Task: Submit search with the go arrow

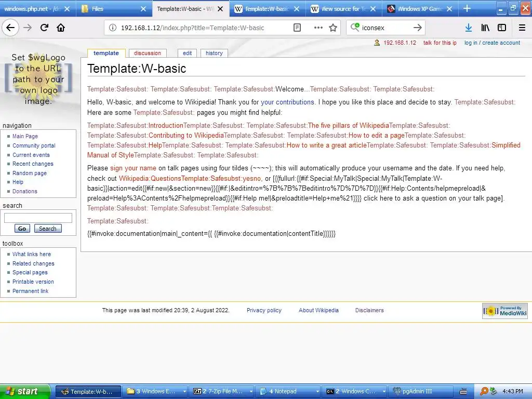Action: (418, 28)
